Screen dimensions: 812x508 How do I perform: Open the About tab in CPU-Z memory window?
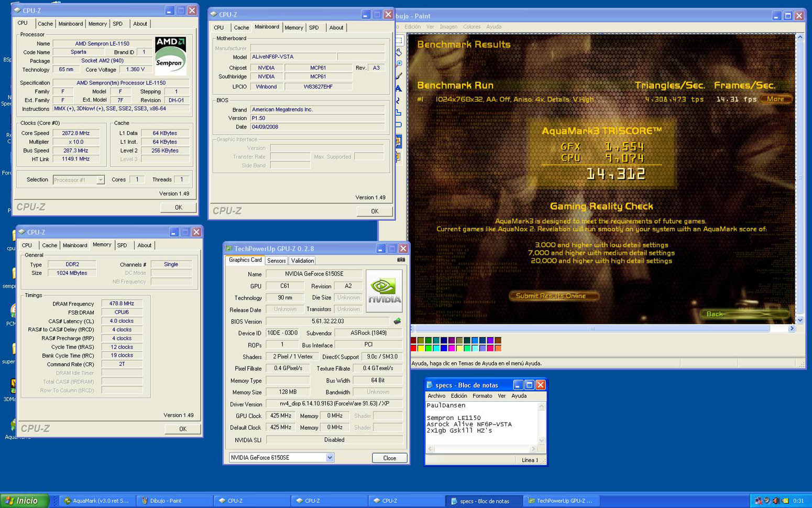(144, 245)
